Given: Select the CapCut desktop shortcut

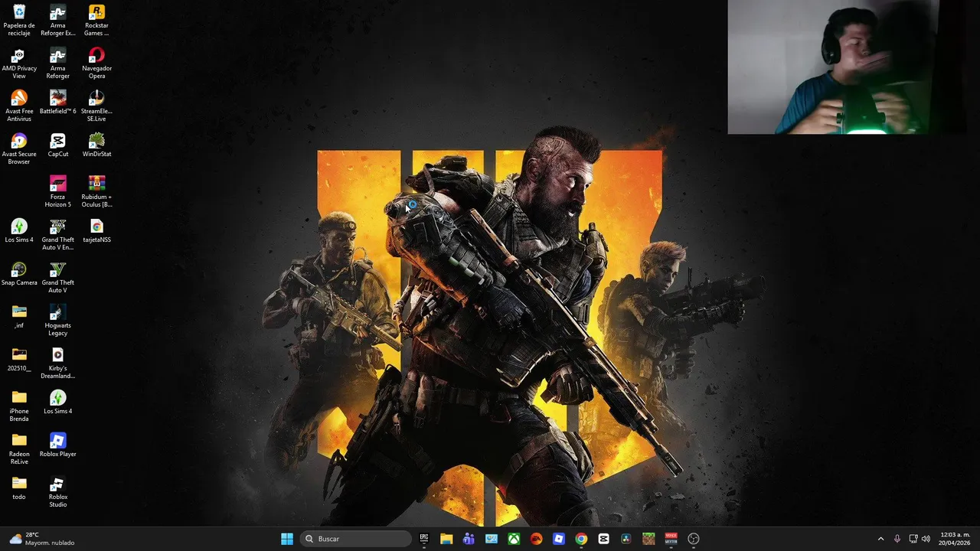Looking at the screenshot, I should (x=57, y=145).
